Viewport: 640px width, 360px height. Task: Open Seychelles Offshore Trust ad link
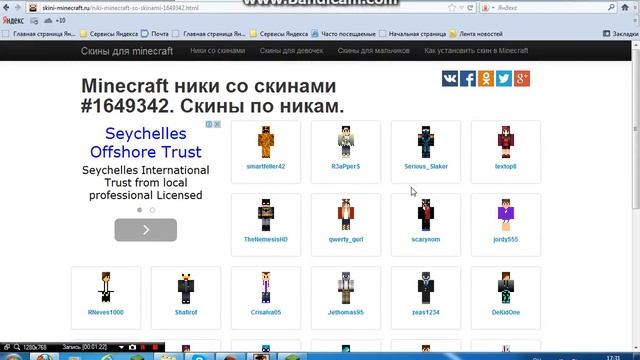point(146,142)
